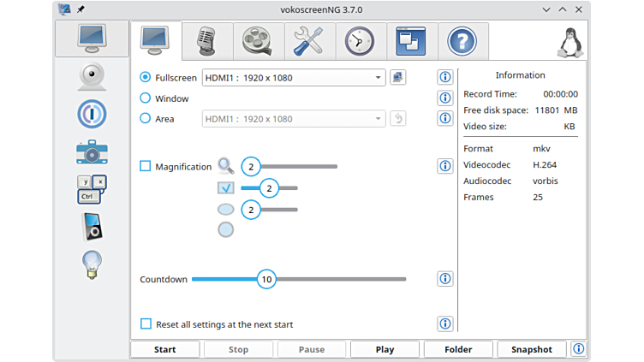
Task: Click the Folder button
Action: (458, 349)
